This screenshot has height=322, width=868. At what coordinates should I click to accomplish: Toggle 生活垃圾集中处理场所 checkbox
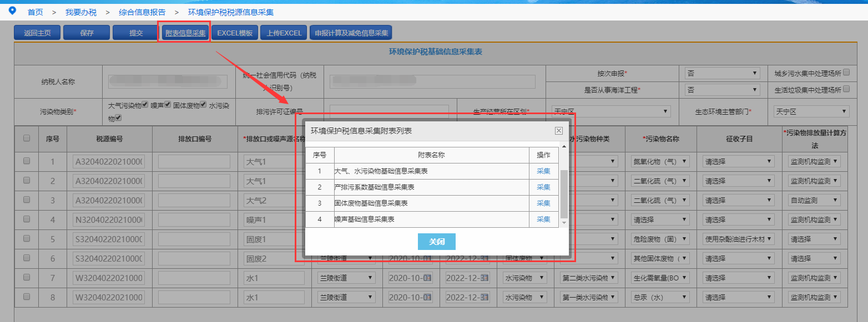click(x=846, y=89)
